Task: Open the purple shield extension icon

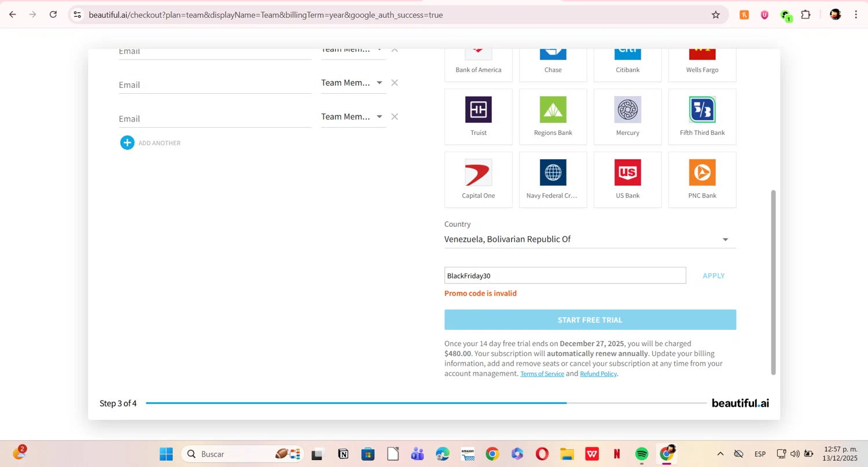Action: tap(764, 15)
